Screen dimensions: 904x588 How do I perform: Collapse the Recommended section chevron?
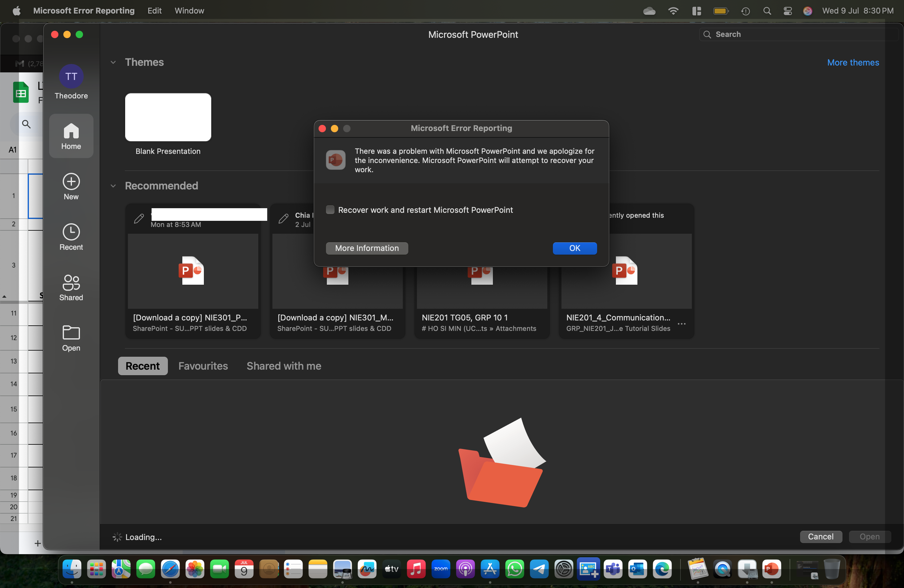tap(113, 186)
